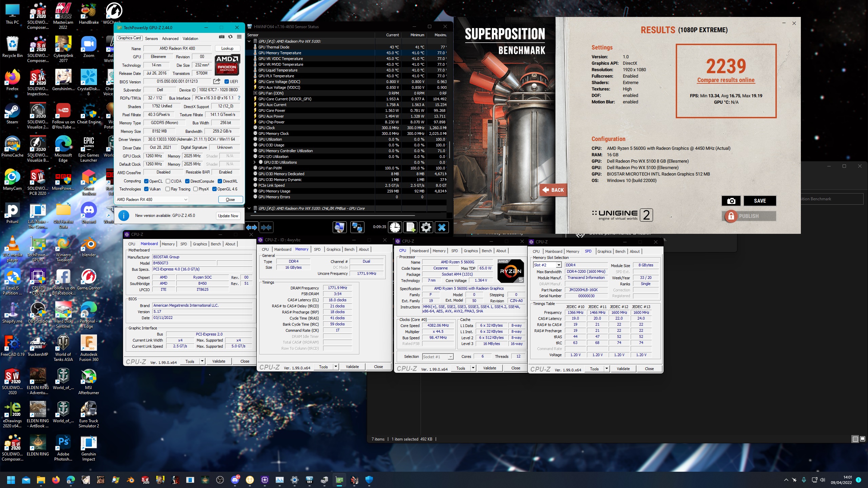Open the MSI Afterburner desktop icon

(88, 382)
